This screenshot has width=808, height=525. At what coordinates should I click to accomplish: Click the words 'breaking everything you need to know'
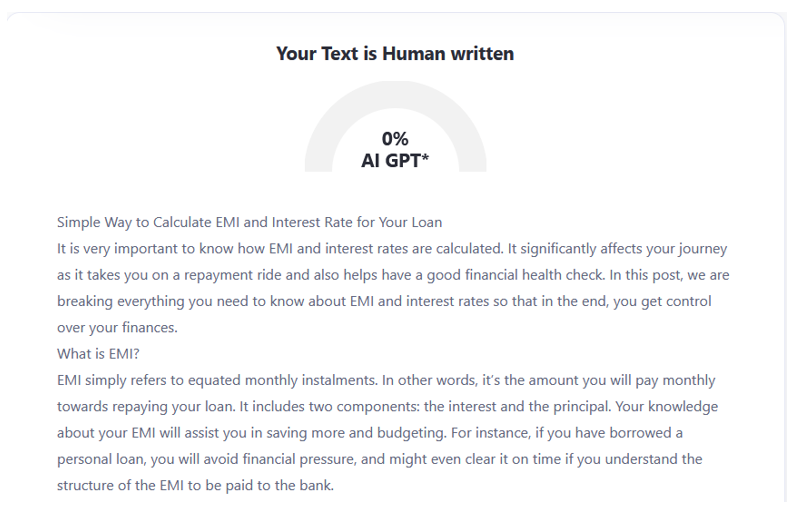(180, 301)
